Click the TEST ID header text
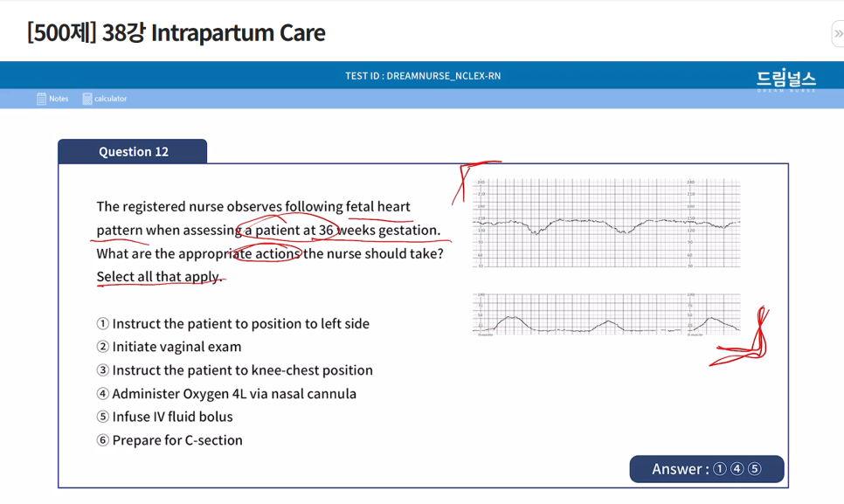Screen dimensions: 844x504 coord(423,76)
